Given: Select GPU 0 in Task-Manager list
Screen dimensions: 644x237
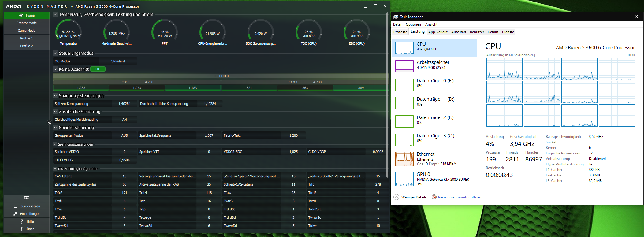Looking at the screenshot, I should tap(434, 179).
